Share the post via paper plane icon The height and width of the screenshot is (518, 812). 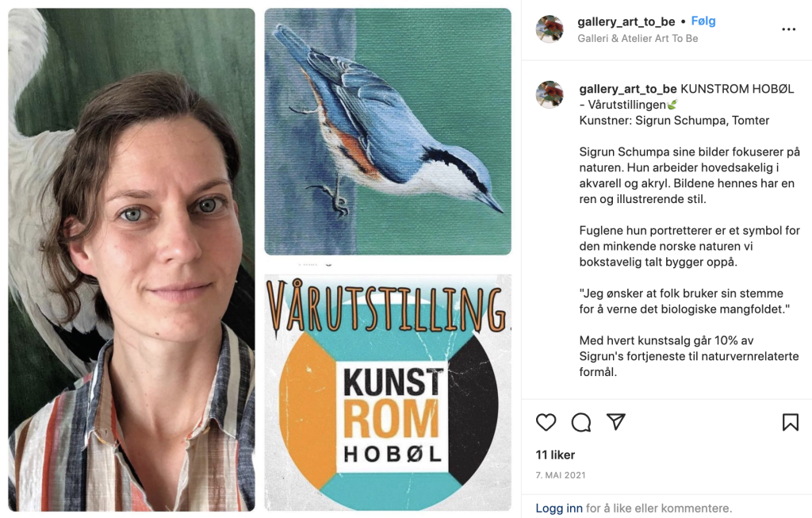615,422
